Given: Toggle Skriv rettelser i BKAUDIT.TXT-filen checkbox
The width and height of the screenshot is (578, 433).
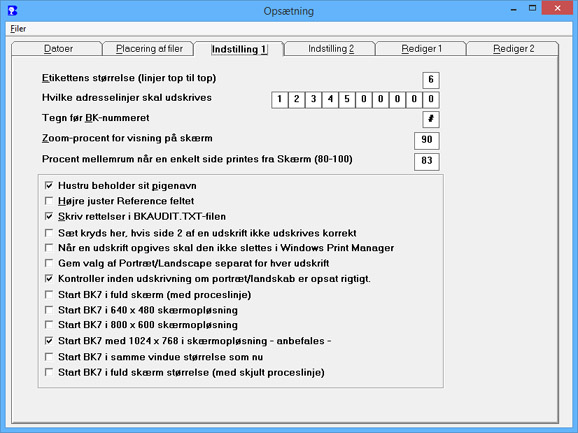Looking at the screenshot, I should (49, 216).
